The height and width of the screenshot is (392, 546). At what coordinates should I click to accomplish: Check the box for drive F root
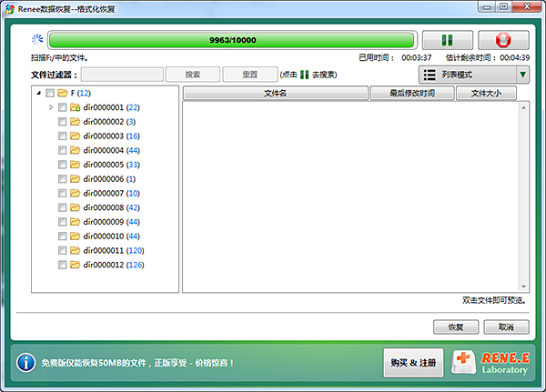tap(50, 93)
